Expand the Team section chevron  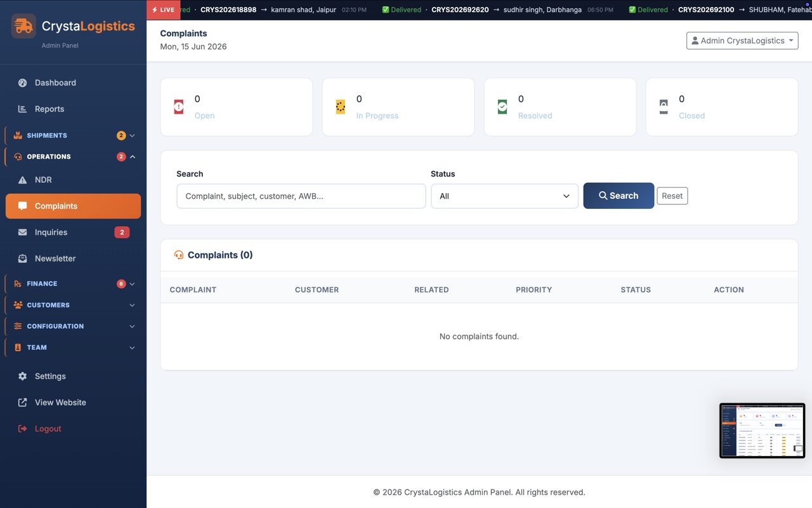point(133,347)
